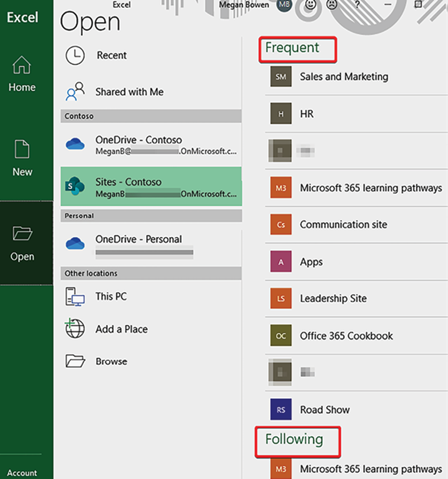
Task: Click the This PC computer icon
Action: click(x=75, y=297)
